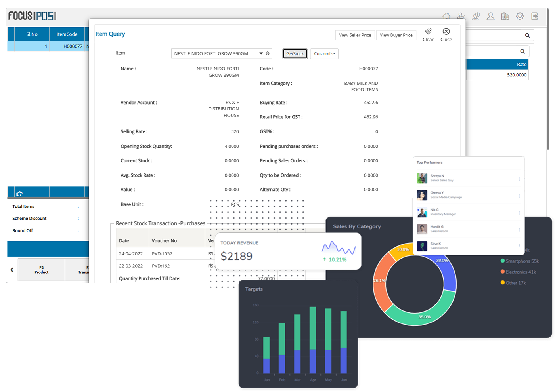The image size is (555, 392).
Task: Click the Item field showing NESTLE NIDO FORTI GROW 390GM
Action: coord(221,53)
